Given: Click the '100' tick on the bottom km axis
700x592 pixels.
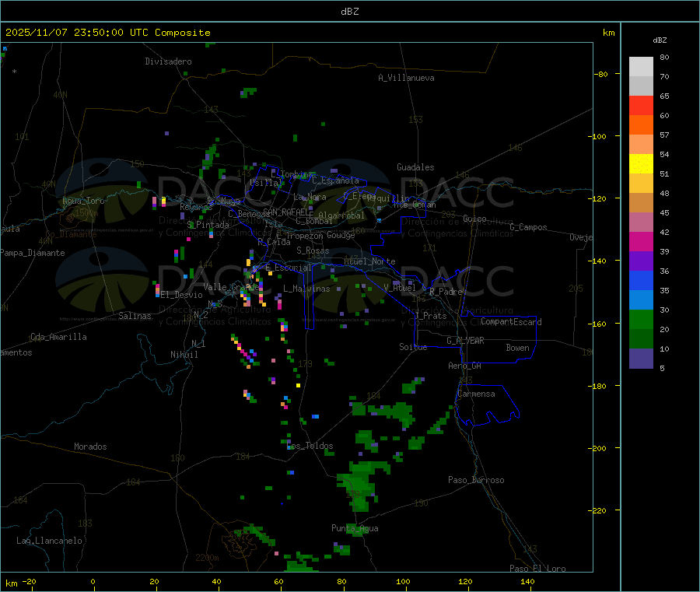Looking at the screenshot, I should click(403, 581).
